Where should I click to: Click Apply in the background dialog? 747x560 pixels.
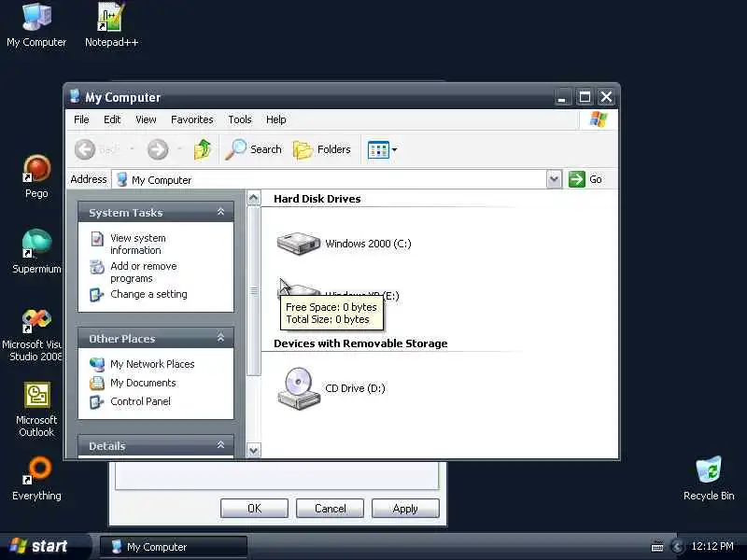tap(405, 508)
